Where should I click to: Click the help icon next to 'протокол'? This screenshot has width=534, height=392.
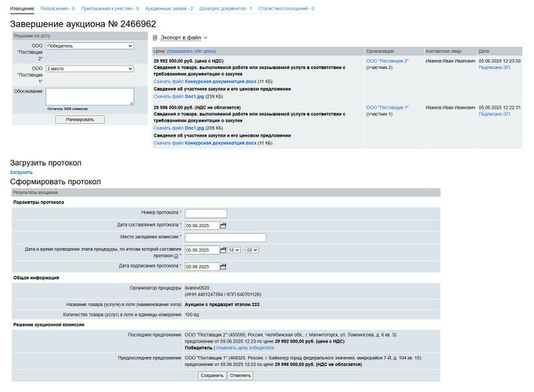[x=176, y=256]
